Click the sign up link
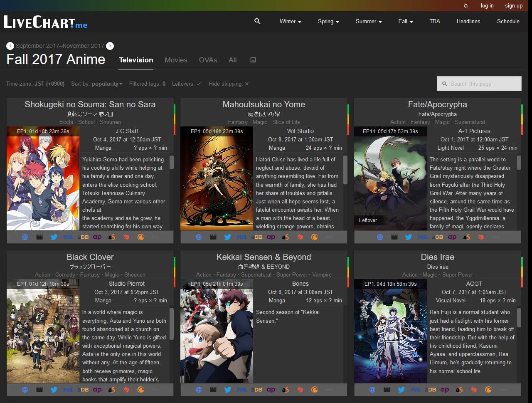The image size is (532, 403). coord(514,6)
